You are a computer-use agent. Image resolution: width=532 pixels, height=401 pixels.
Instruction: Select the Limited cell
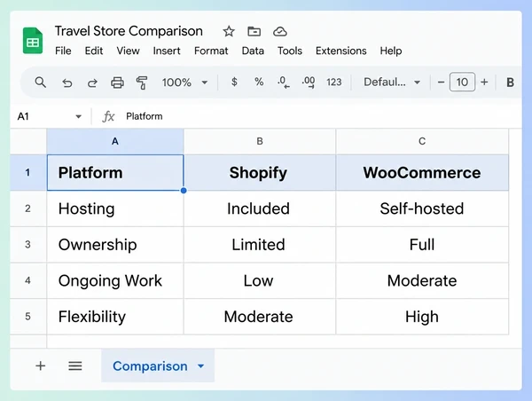[260, 245]
